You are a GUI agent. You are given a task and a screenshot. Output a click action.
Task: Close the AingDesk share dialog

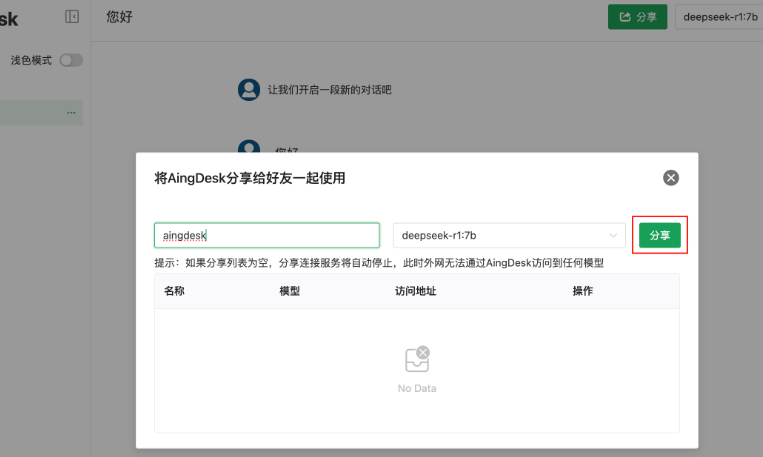click(x=671, y=178)
